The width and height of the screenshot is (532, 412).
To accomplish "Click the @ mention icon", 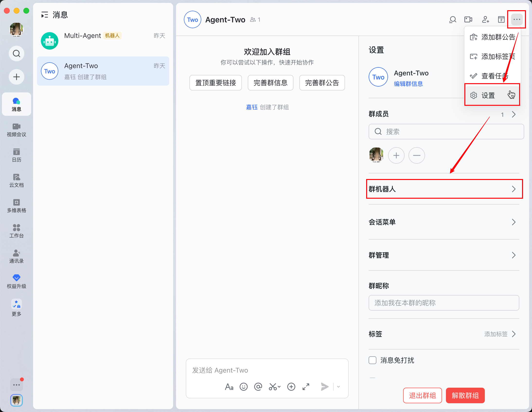I will (258, 387).
